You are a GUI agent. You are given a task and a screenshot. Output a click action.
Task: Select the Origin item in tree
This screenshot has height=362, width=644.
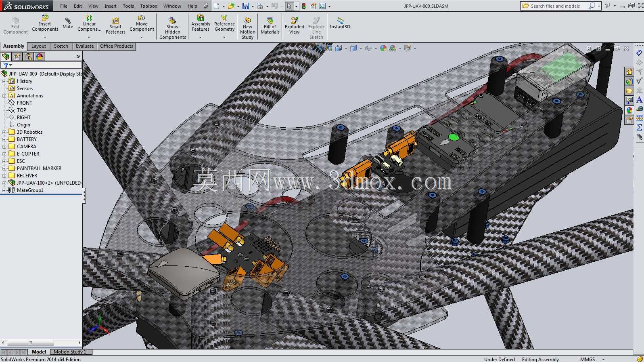[x=23, y=125]
